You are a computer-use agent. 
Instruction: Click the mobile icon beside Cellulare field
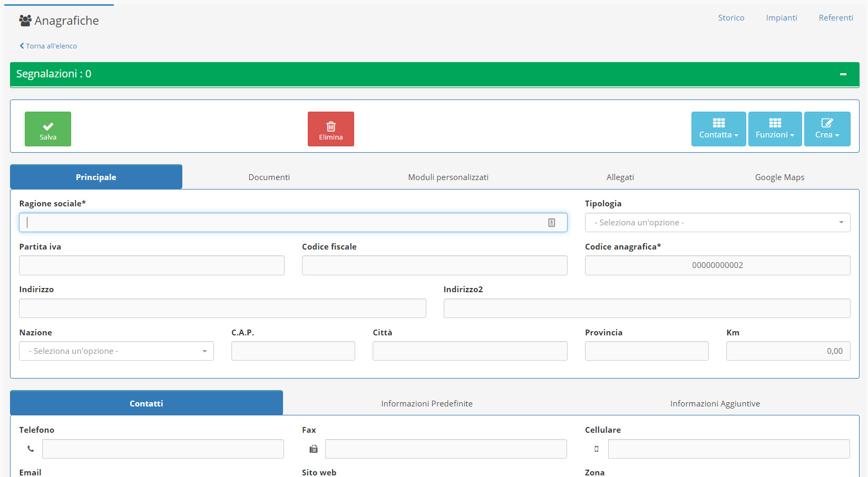[597, 449]
